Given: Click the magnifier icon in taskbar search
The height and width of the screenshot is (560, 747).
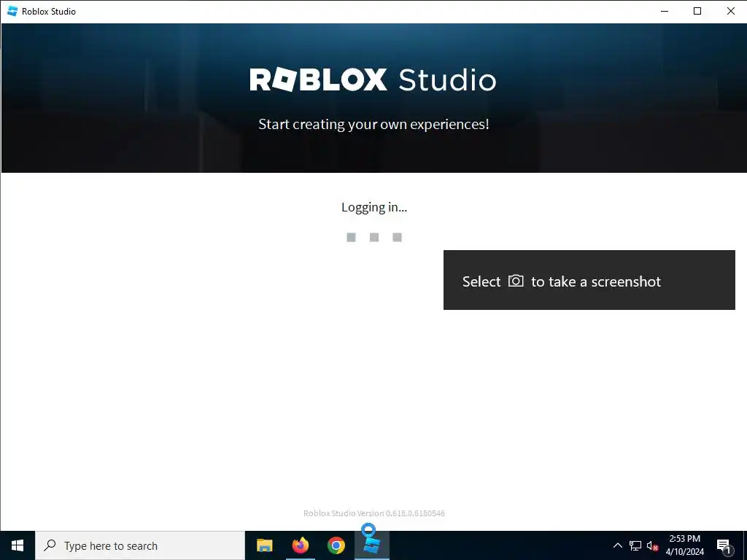Looking at the screenshot, I should click(x=50, y=545).
